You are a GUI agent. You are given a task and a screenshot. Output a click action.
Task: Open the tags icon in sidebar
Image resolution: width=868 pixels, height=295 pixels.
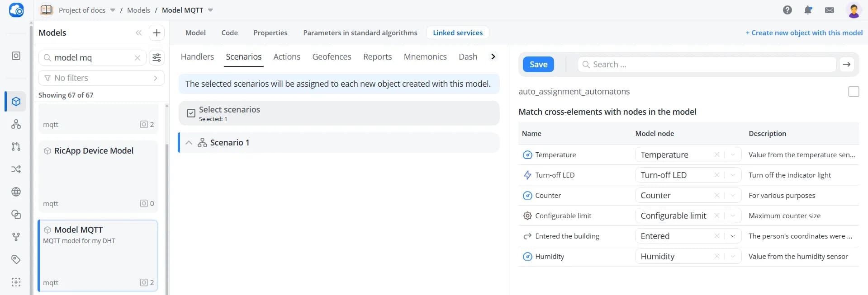pyautogui.click(x=16, y=259)
